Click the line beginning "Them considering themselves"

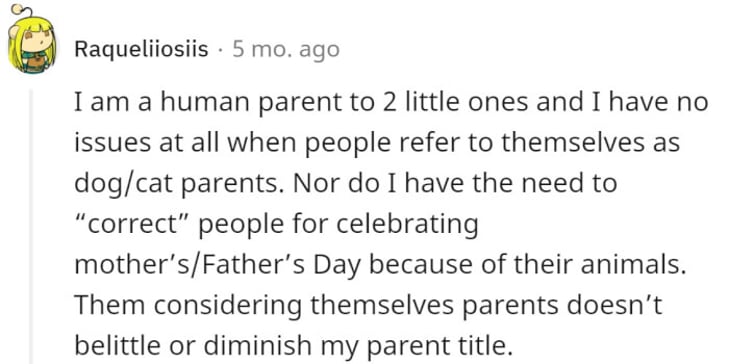pyautogui.click(x=369, y=305)
